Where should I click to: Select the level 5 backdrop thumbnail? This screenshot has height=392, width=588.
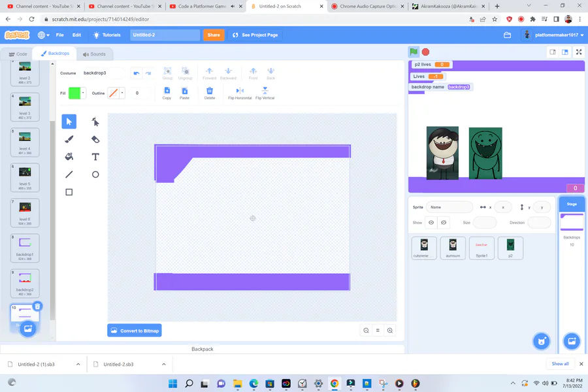[x=25, y=178]
